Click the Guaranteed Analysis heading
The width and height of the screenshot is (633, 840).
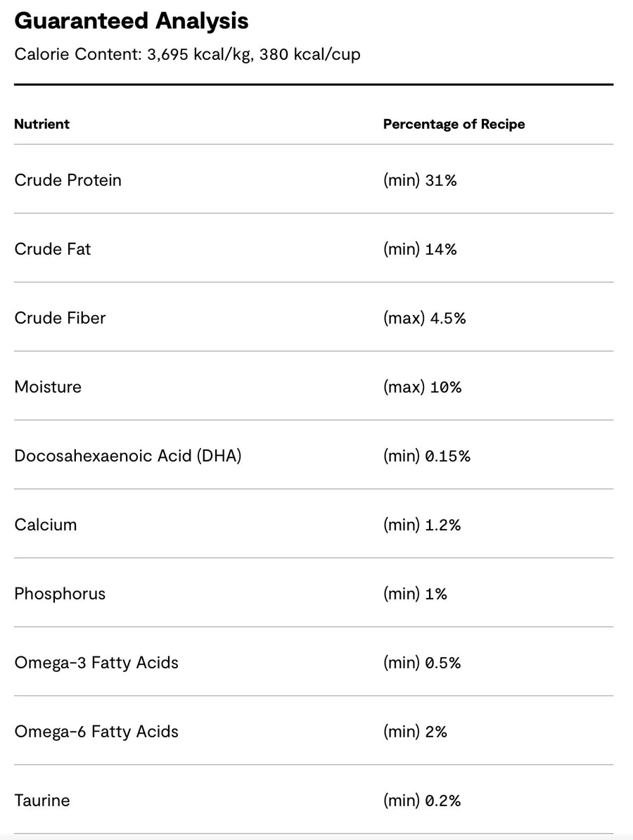pos(132,21)
